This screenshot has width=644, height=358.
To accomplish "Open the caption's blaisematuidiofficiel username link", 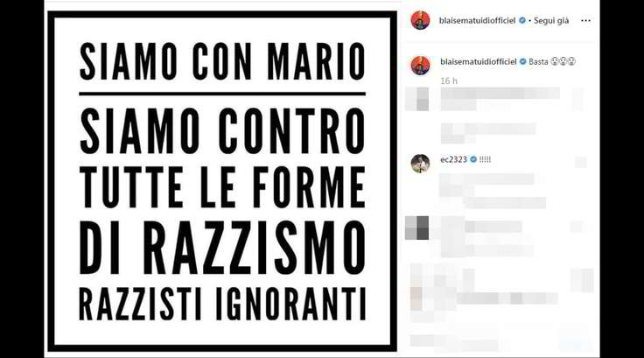I will point(479,61).
